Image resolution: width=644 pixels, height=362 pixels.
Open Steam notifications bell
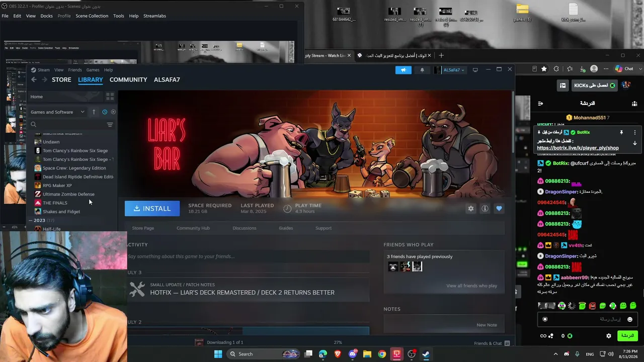pos(422,70)
